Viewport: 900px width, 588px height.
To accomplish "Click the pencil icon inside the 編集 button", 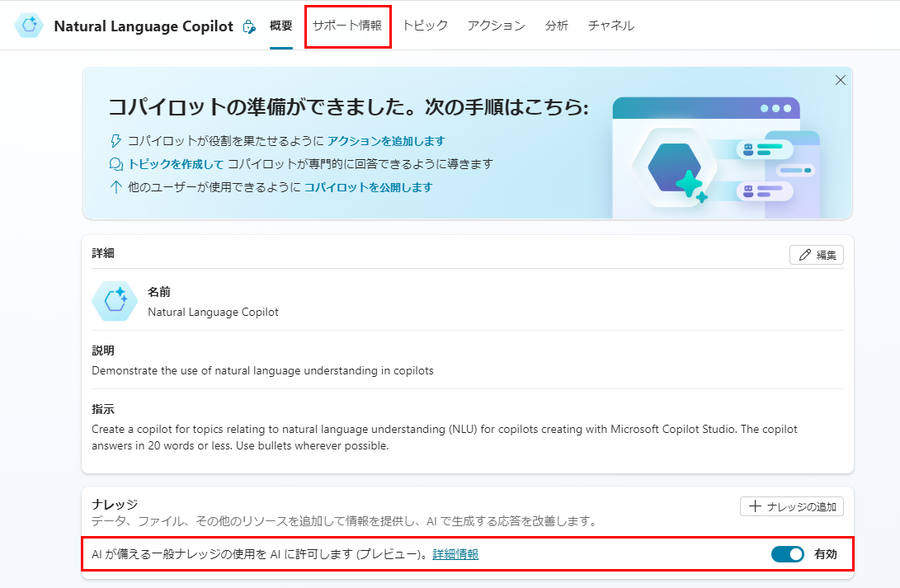I will [805, 255].
